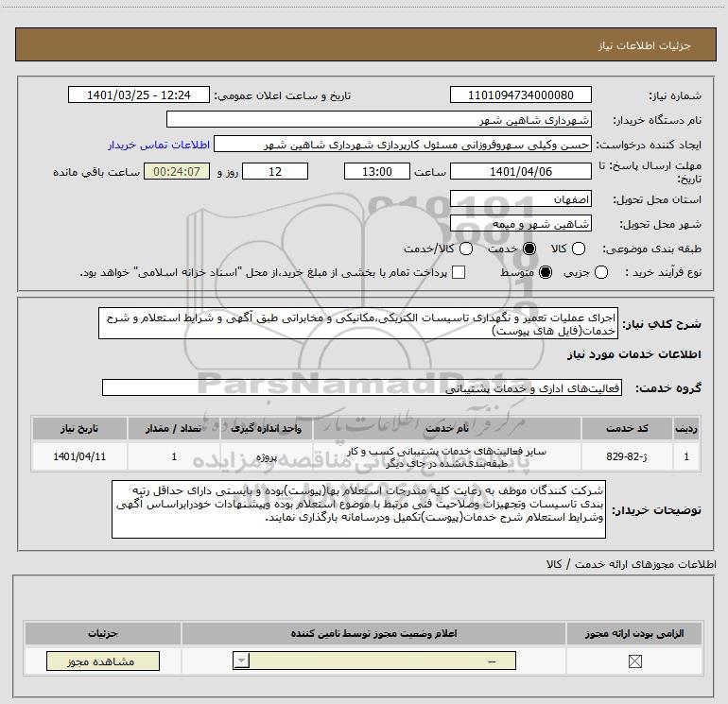Click the الزامی بودن ارائه مجوز column header
Viewport: 728px width, 704px height.
(634, 633)
